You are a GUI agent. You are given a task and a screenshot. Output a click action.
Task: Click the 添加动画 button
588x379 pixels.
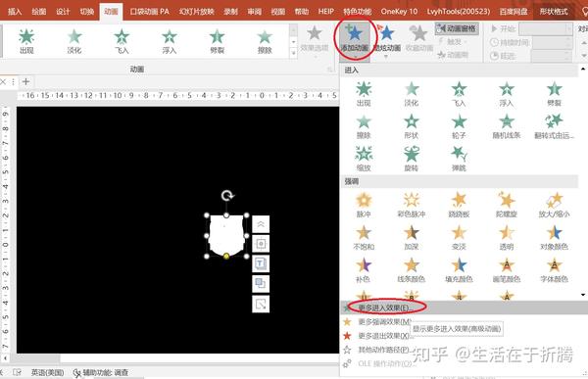tap(354, 39)
